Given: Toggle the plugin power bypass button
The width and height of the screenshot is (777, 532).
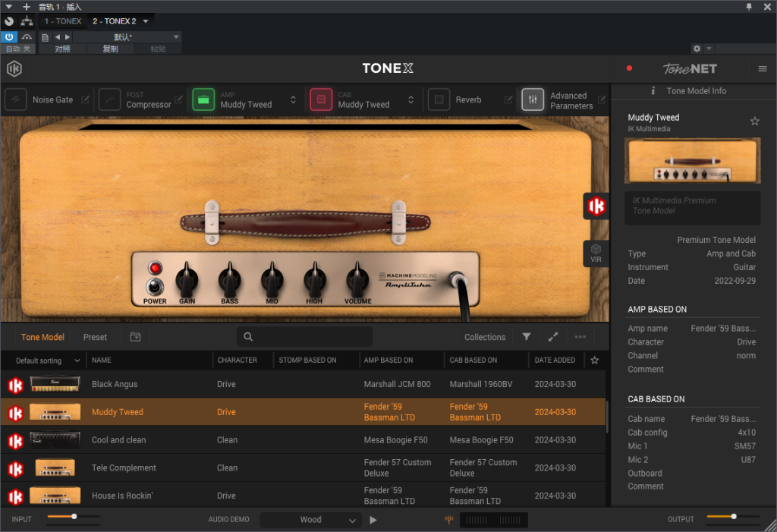Looking at the screenshot, I should (9, 36).
